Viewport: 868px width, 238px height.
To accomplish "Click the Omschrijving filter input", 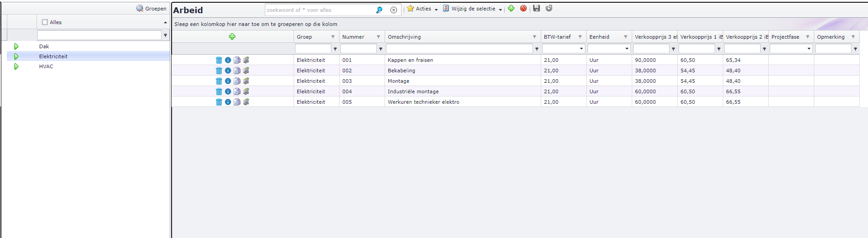I will [459, 48].
